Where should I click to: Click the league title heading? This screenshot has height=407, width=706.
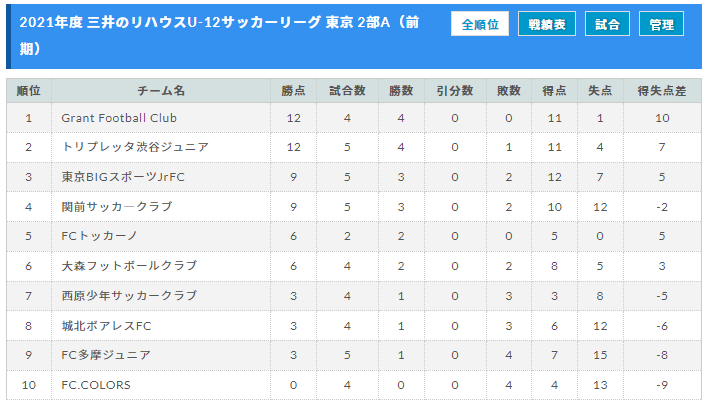click(219, 35)
